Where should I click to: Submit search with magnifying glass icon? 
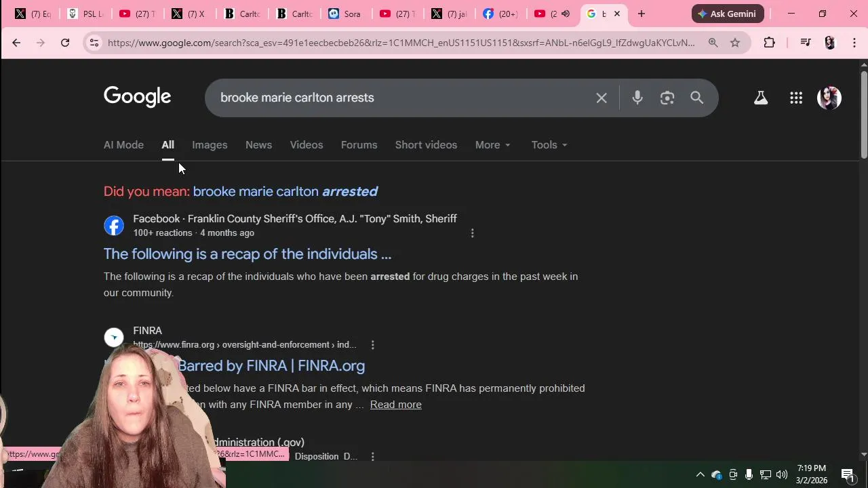pyautogui.click(x=697, y=98)
